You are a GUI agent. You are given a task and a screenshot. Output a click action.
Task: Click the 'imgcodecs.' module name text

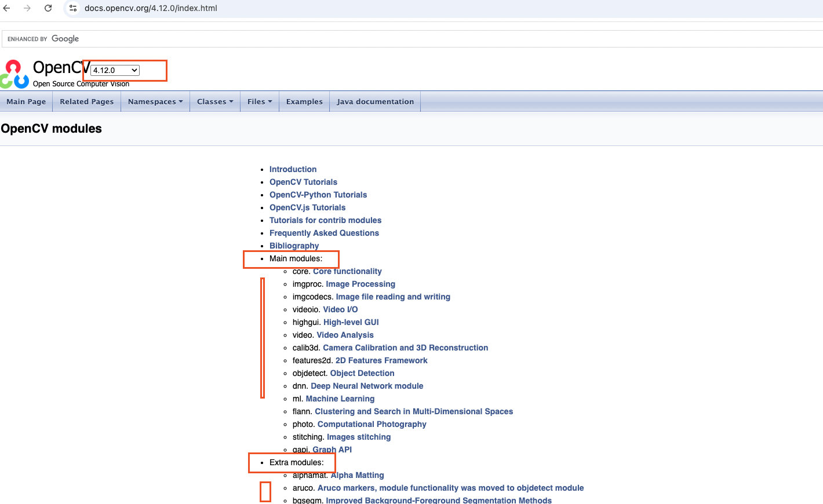[x=313, y=297]
